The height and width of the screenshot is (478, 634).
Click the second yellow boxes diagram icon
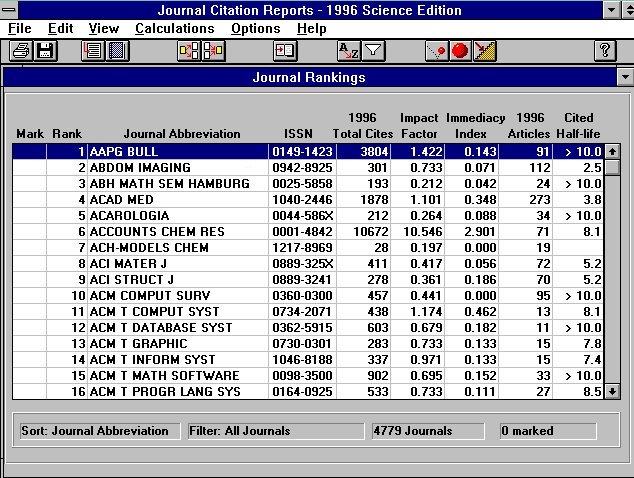click(213, 51)
